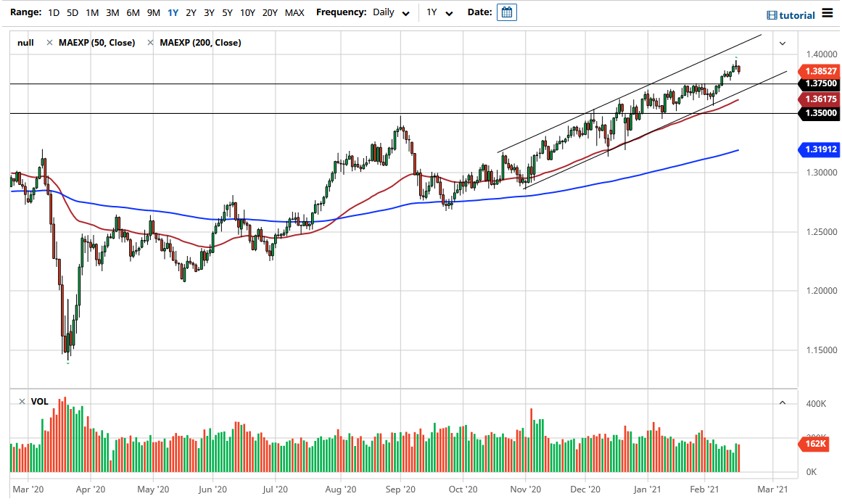842x504 pixels.
Task: Select the 20Y range option
Action: pos(271,12)
